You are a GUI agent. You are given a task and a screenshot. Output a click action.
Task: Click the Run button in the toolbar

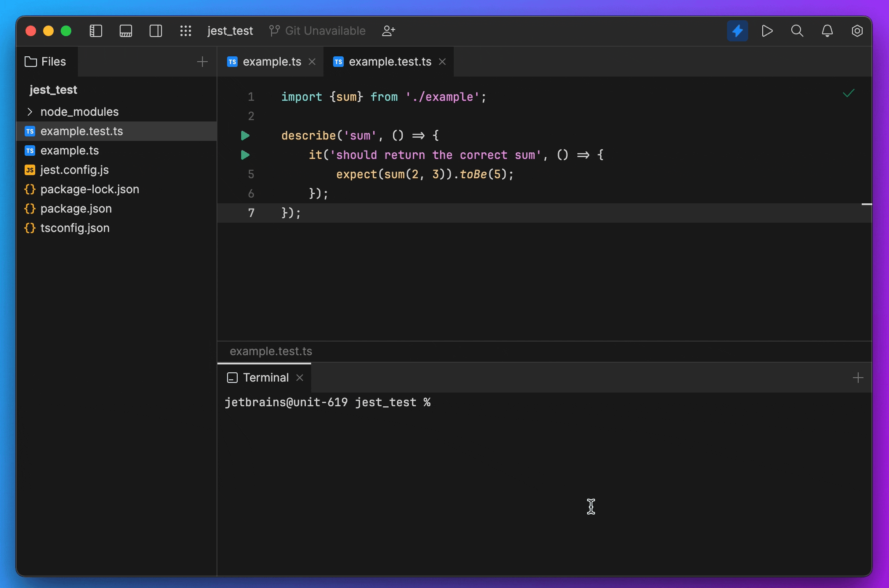(x=767, y=31)
